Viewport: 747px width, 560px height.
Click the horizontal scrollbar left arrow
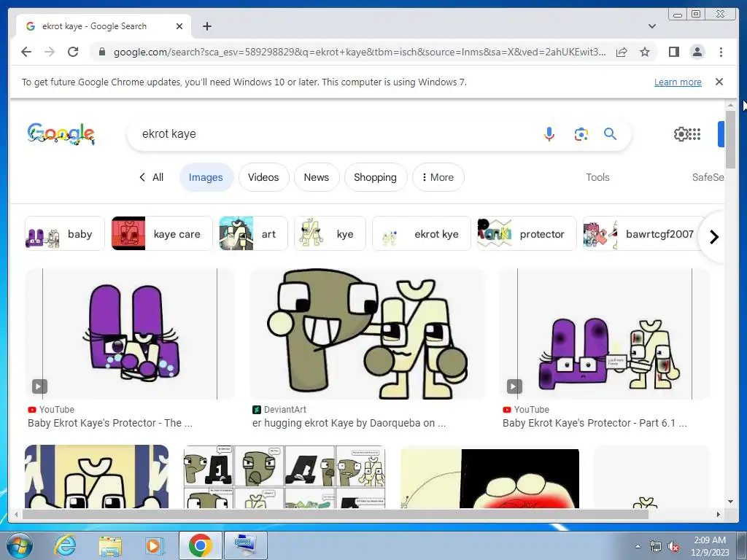[x=16, y=514]
